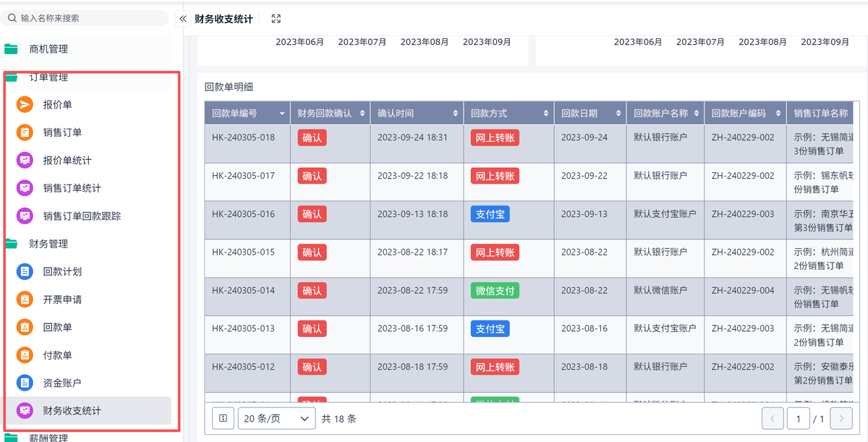This screenshot has width=868, height=442.
Task: Select 销售订单回款跟踪 in the sidebar
Action: coord(82,216)
